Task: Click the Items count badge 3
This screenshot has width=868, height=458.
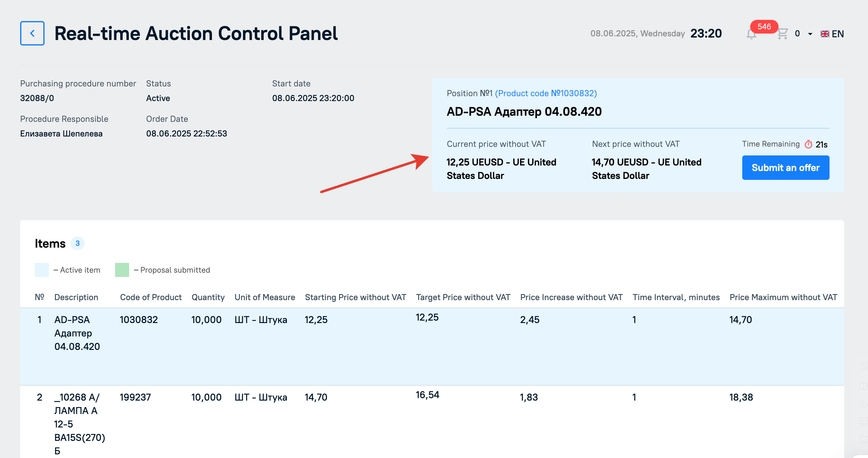Action: coord(78,243)
